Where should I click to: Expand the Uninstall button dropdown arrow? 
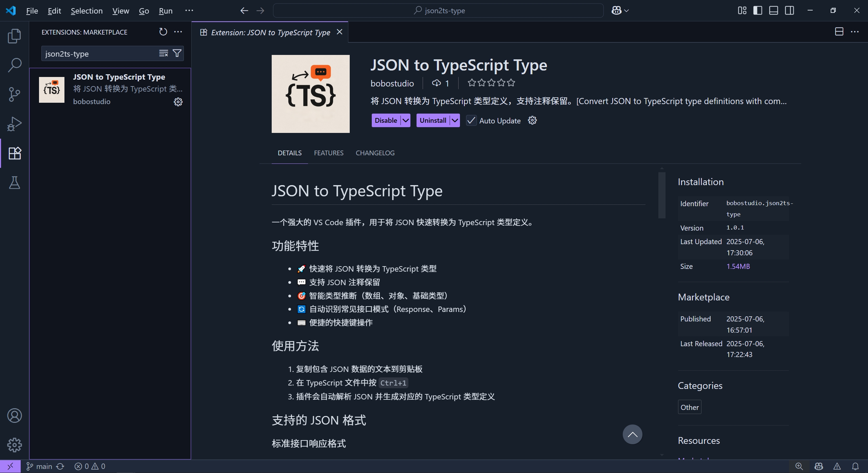pos(455,120)
